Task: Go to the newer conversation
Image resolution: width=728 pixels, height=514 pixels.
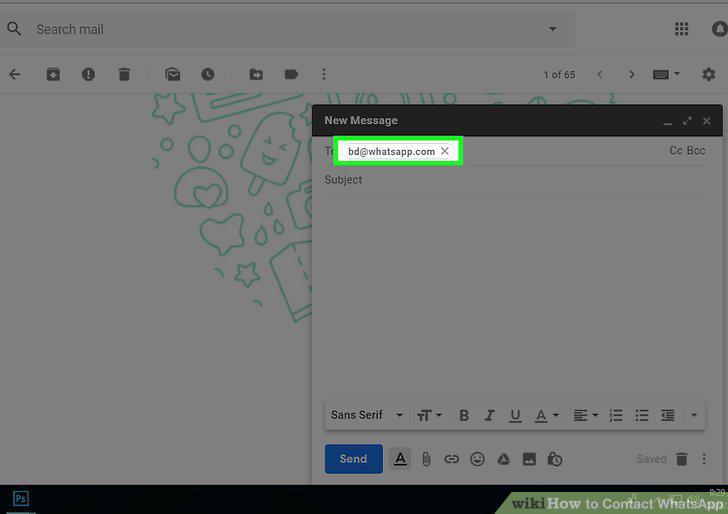Action: (x=599, y=74)
